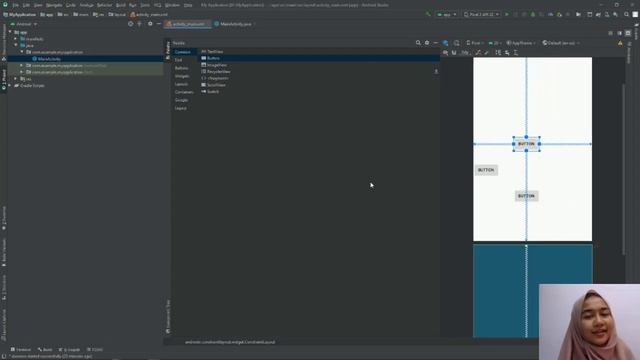Click the infer constraints wand icon

pos(487,53)
